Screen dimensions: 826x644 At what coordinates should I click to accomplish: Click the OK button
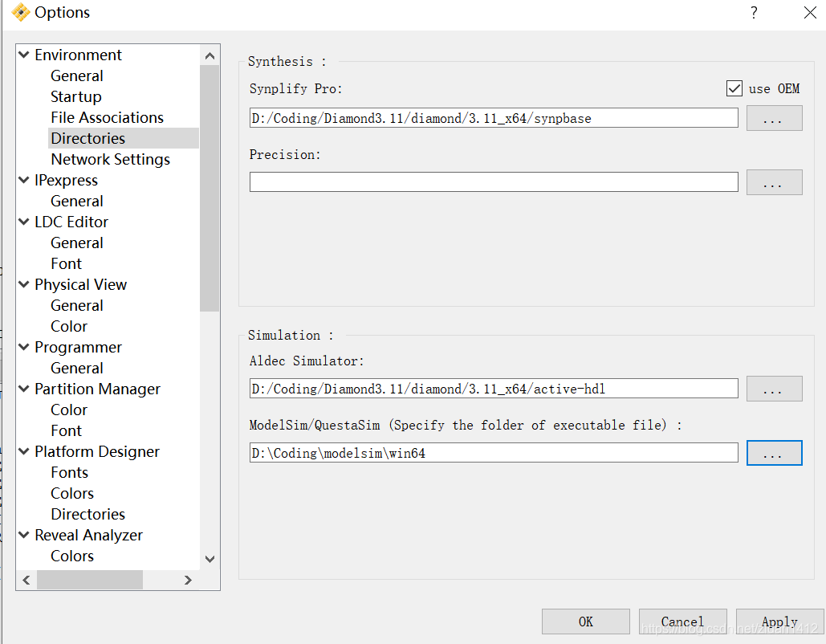click(586, 622)
